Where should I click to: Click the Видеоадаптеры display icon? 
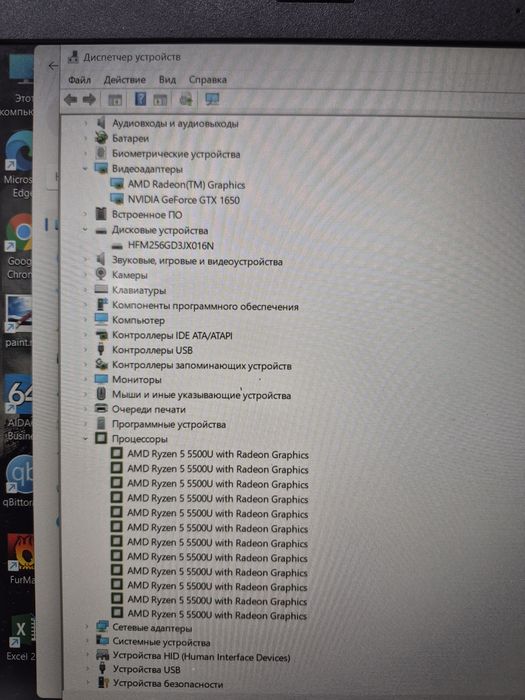(x=101, y=168)
